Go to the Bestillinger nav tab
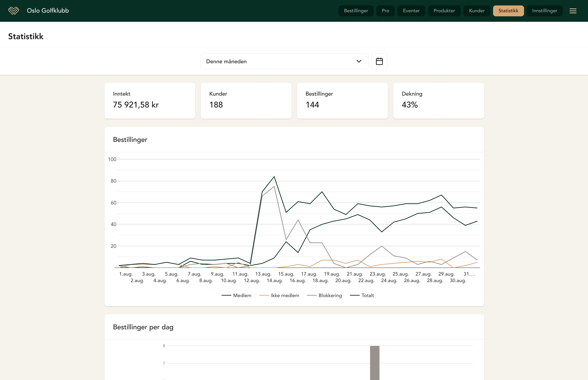The height and width of the screenshot is (380, 588). (356, 11)
